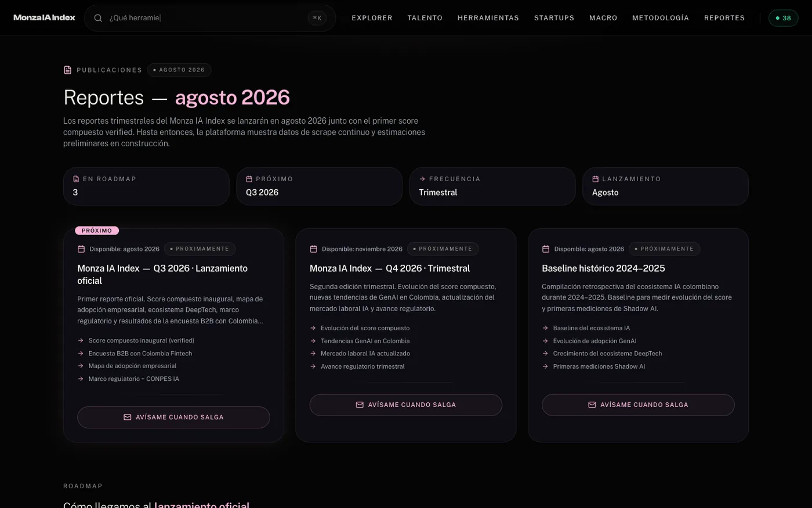Open Baseline histórico 2024–2025 title
Viewport: 812px width, 508px height.
pyautogui.click(x=603, y=268)
